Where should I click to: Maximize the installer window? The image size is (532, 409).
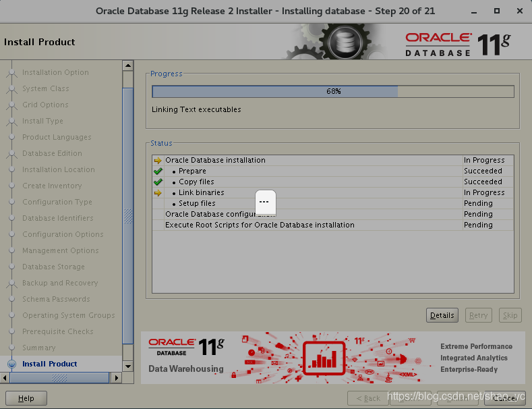point(497,11)
